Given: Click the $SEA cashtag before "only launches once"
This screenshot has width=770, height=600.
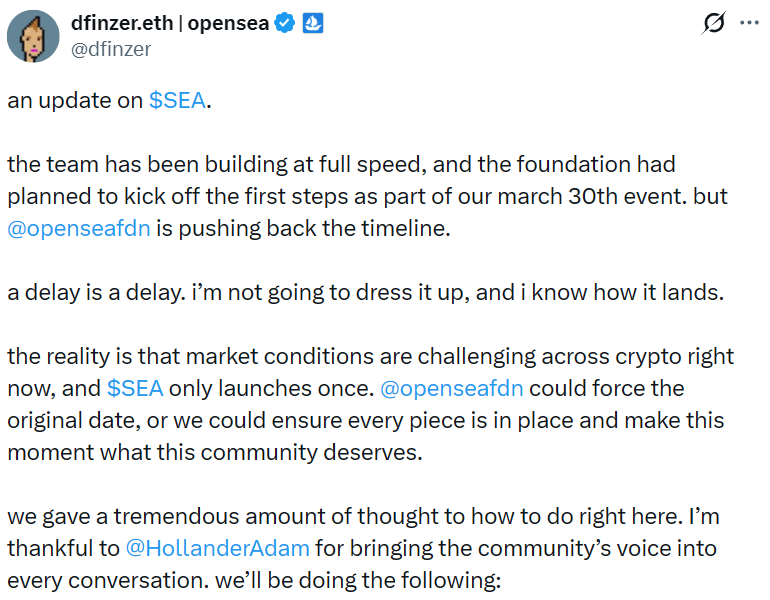Looking at the screenshot, I should point(135,387).
